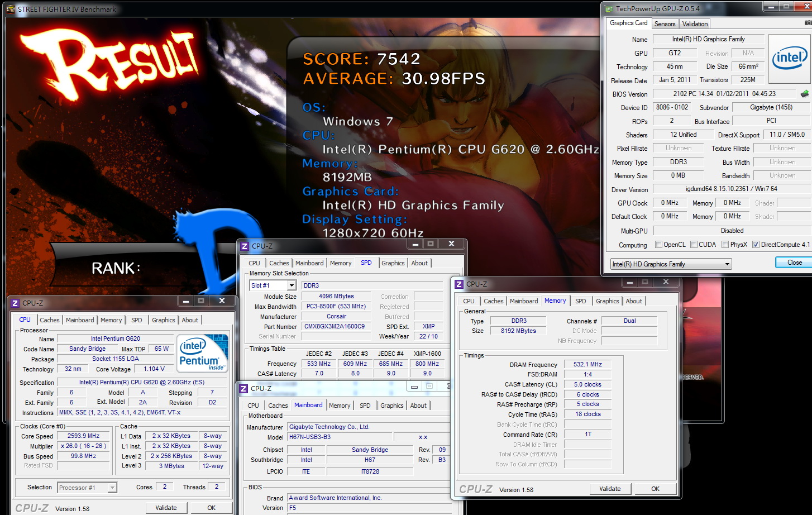
Task: Click the Subvendor value Gigabyte (1458)
Action: [771, 107]
